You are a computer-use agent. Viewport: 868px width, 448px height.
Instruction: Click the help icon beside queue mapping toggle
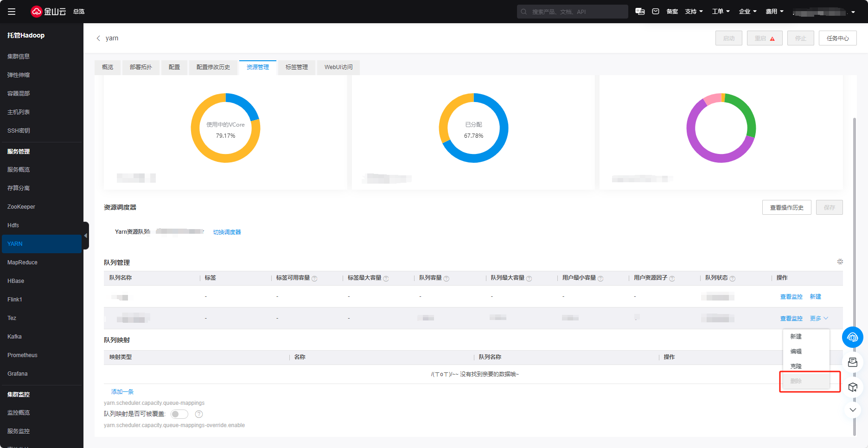point(199,414)
